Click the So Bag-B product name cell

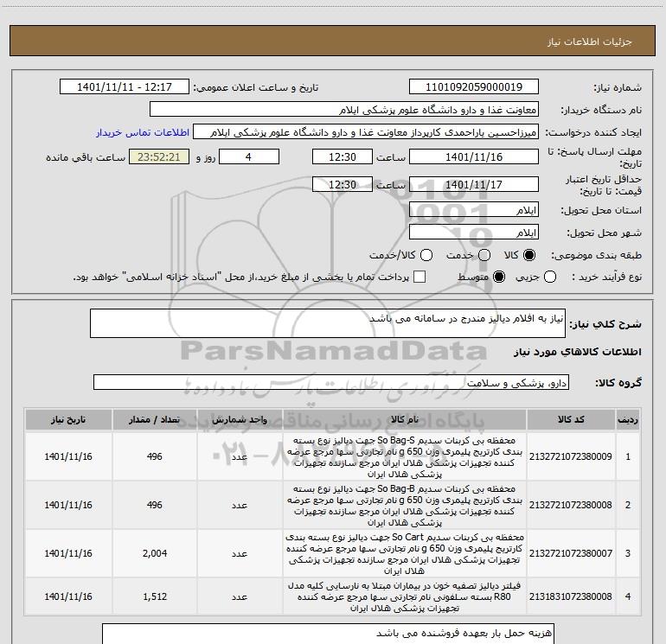coord(405,505)
